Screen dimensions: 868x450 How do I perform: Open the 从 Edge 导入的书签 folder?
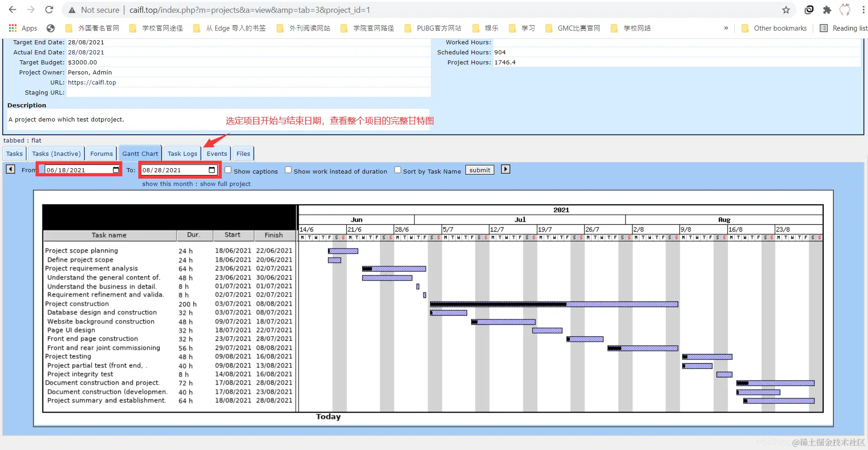230,28
